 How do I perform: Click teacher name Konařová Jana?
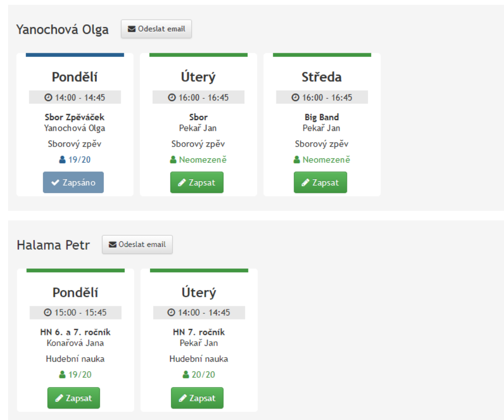pos(75,343)
